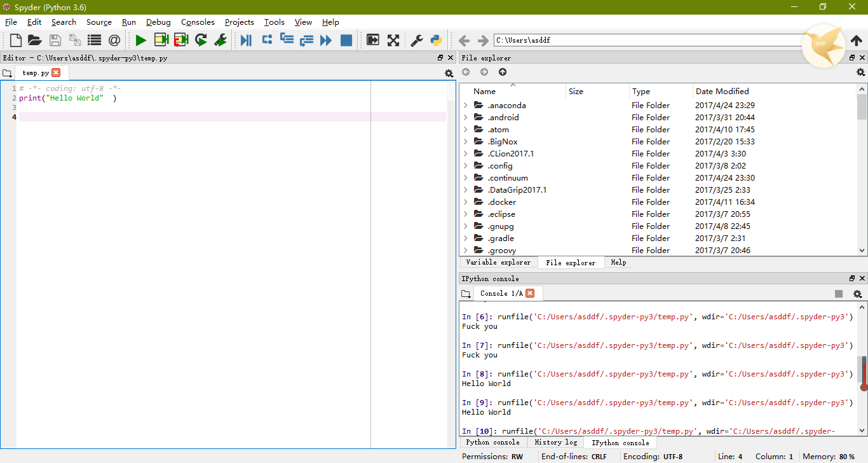This screenshot has height=463, width=868.
Task: Switch to Python console tab
Action: click(492, 442)
